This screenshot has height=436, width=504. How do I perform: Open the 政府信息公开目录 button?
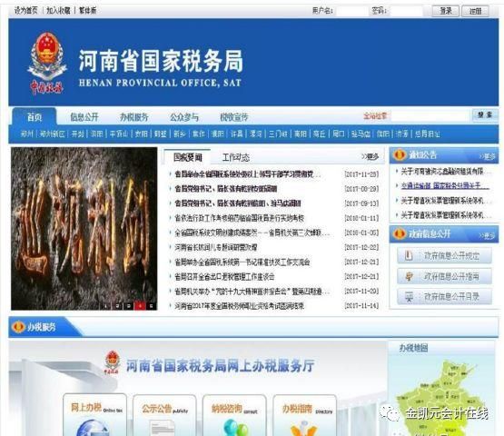[x=444, y=296]
